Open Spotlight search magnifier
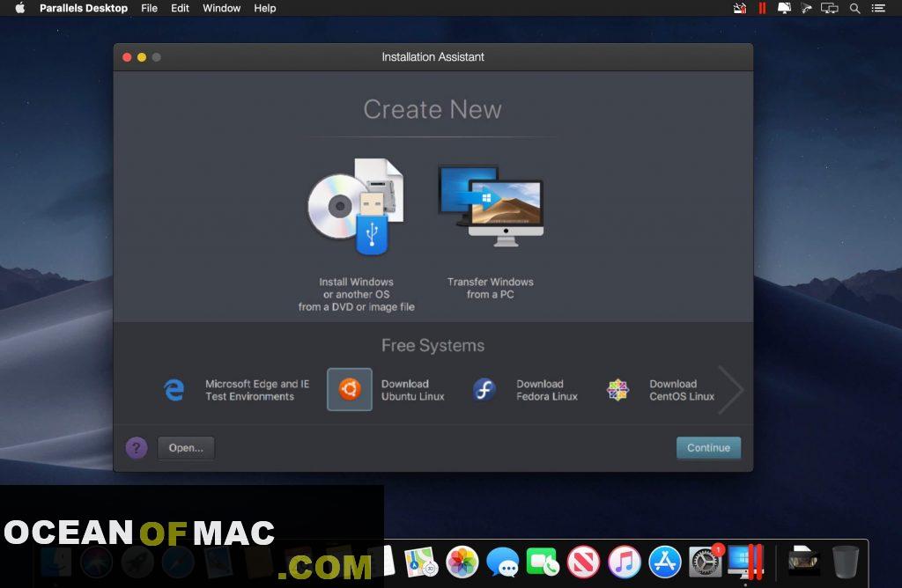Image resolution: width=902 pixels, height=588 pixels. (854, 8)
